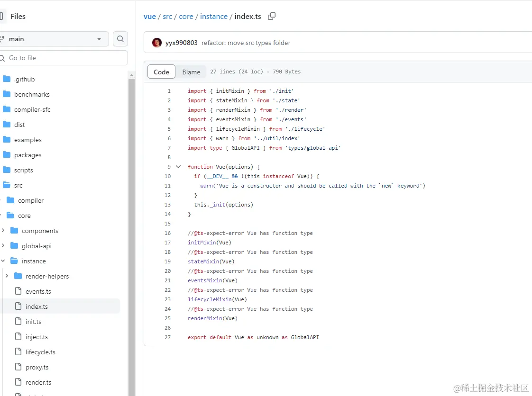Click the global-api folder icon

[14, 245]
